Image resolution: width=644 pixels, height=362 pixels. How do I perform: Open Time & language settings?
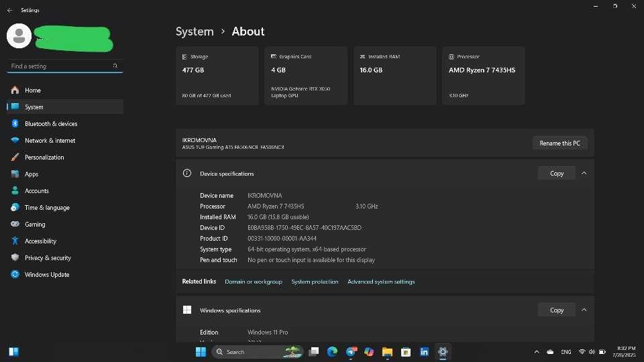pyautogui.click(x=65, y=208)
